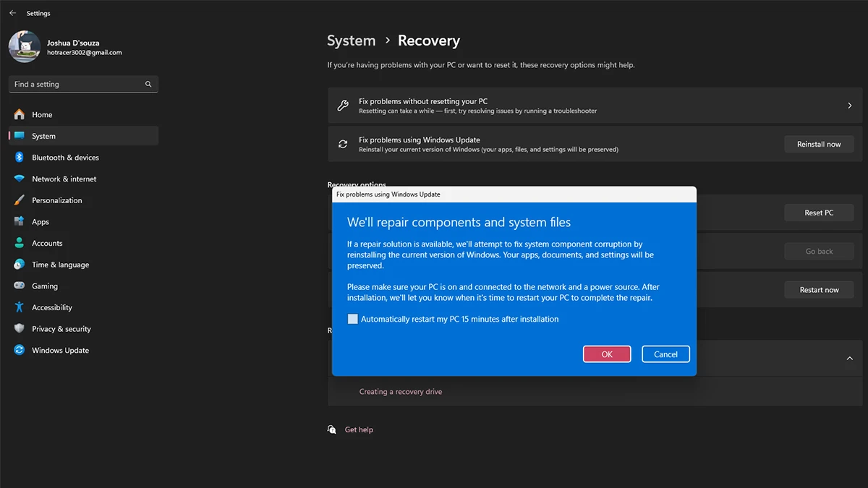Viewport: 868px width, 488px height.
Task: Click System in the breadcrumb
Action: [351, 41]
